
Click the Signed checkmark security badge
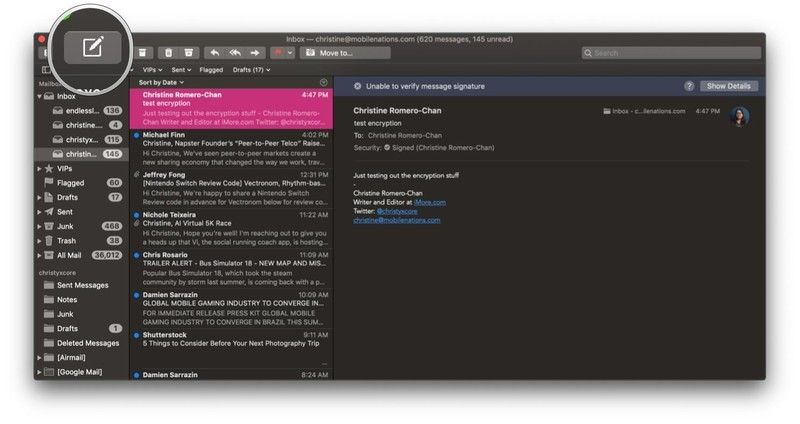point(387,147)
